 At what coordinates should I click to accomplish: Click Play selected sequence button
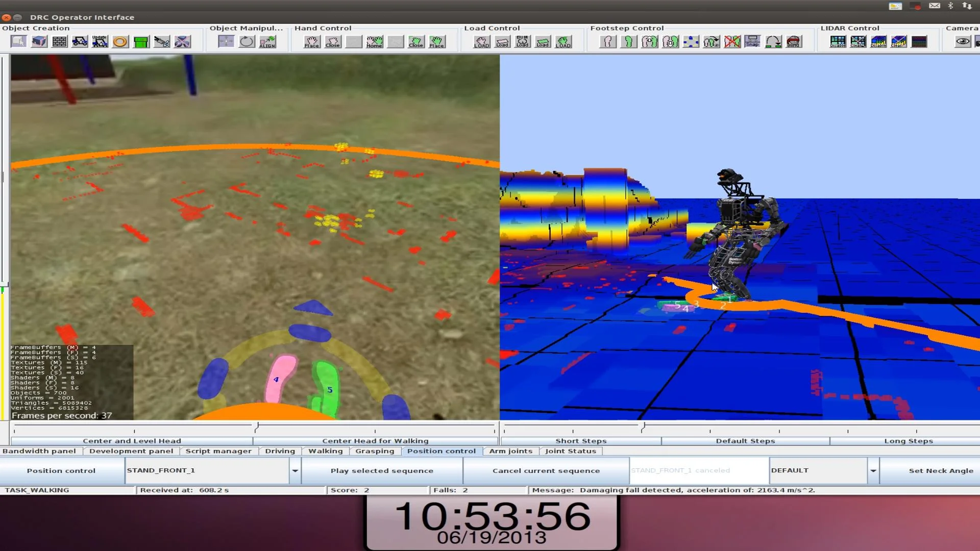point(382,470)
